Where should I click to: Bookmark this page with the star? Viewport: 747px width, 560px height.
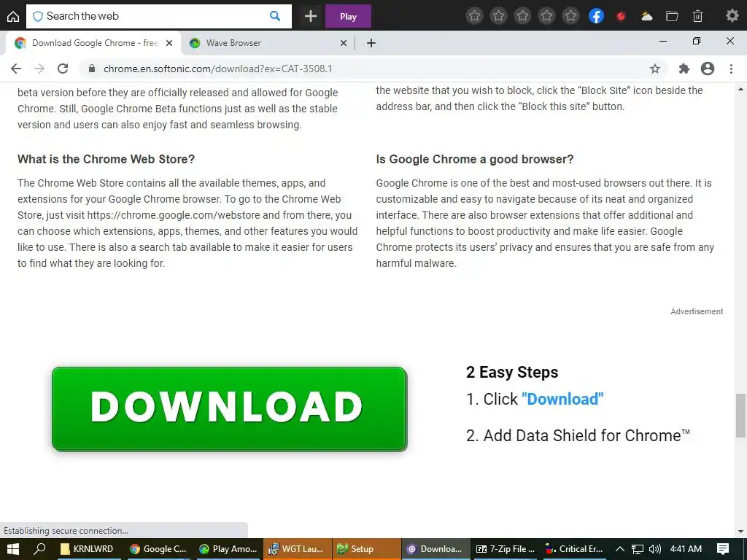point(655,69)
